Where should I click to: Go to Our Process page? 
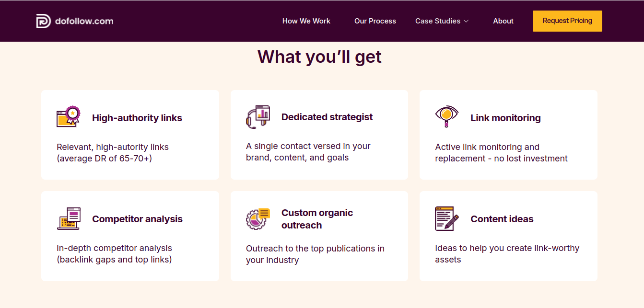(x=375, y=21)
